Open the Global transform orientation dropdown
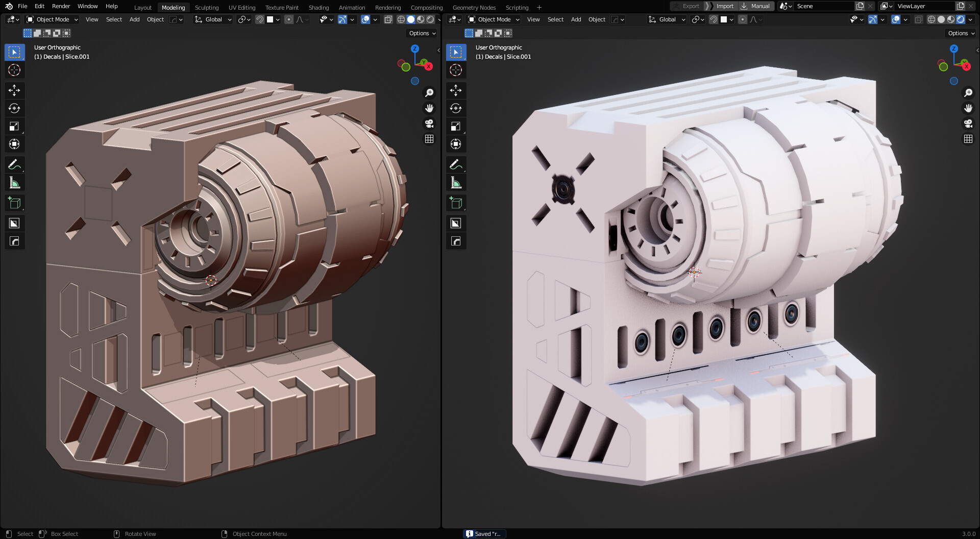The width and height of the screenshot is (980, 539). 212,19
